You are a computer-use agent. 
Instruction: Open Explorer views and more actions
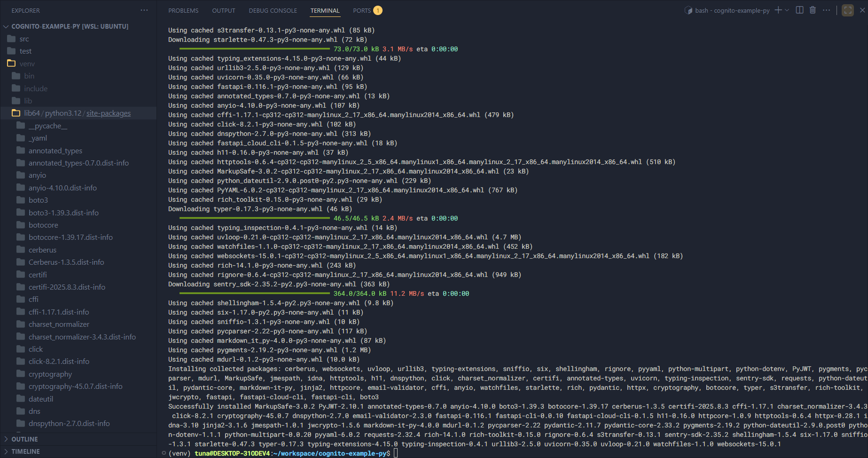coord(144,10)
